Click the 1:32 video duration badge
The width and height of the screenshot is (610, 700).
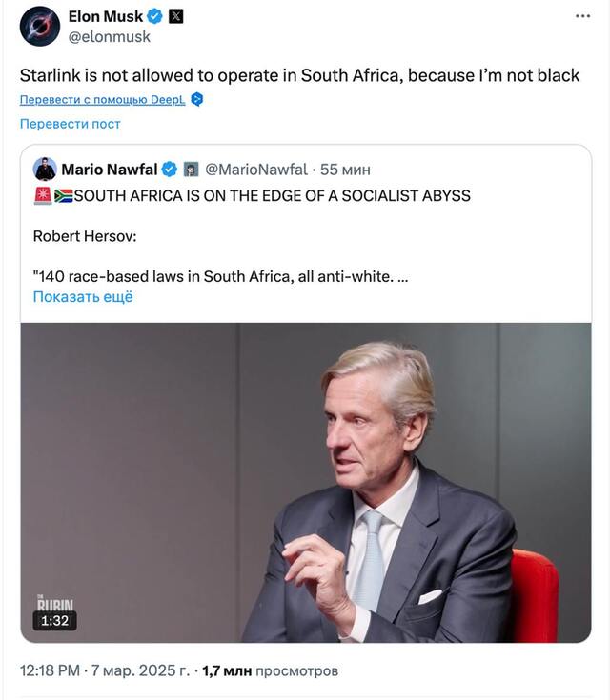[53, 620]
